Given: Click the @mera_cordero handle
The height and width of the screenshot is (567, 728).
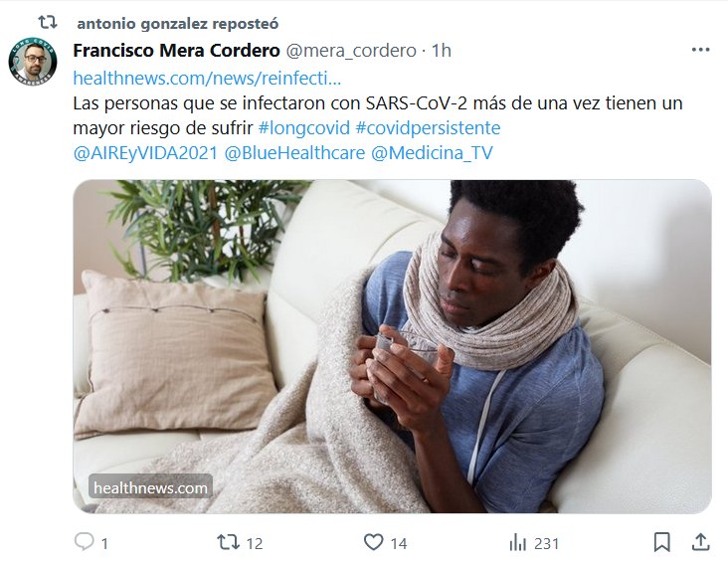Looking at the screenshot, I should pyautogui.click(x=351, y=50).
